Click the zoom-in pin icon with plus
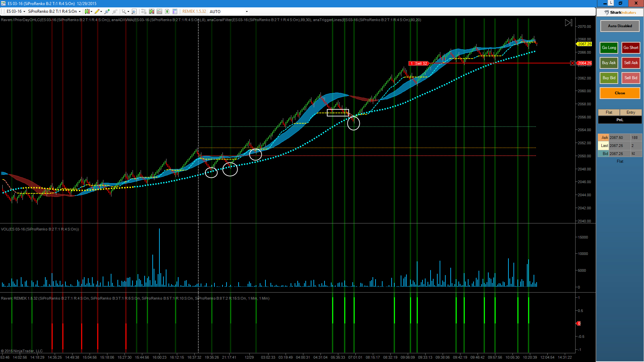644x362 pixels. pyautogui.click(x=107, y=11)
